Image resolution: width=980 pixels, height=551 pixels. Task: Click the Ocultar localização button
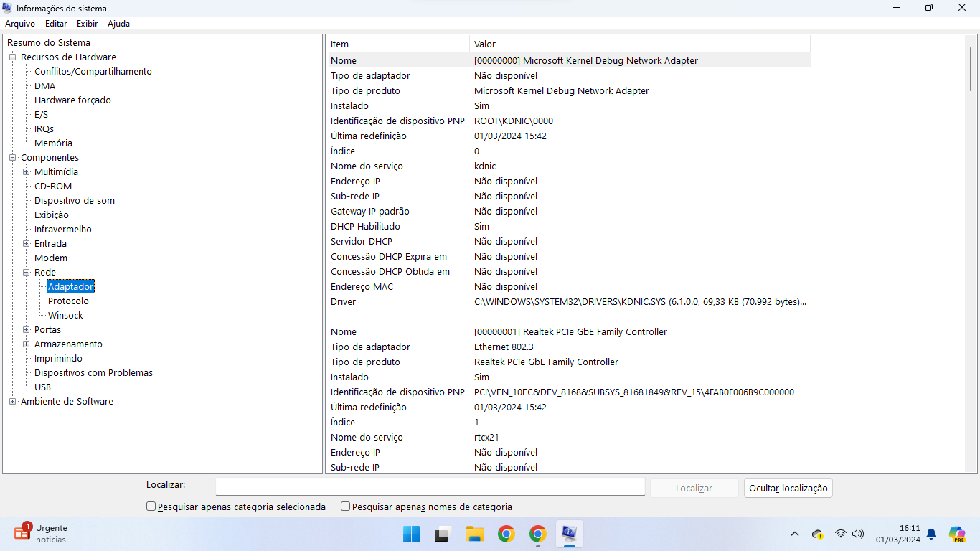788,488
